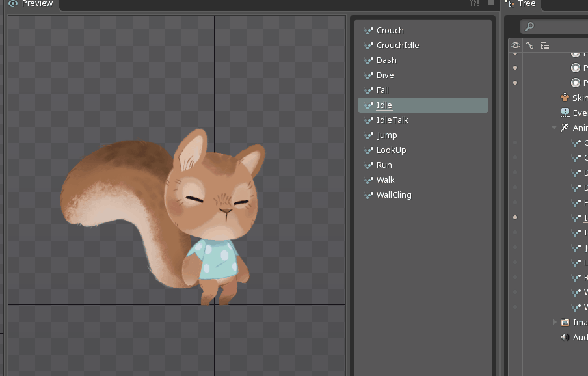Viewport: 588px width, 376px height.
Task: Click the tree search field
Action: click(559, 27)
